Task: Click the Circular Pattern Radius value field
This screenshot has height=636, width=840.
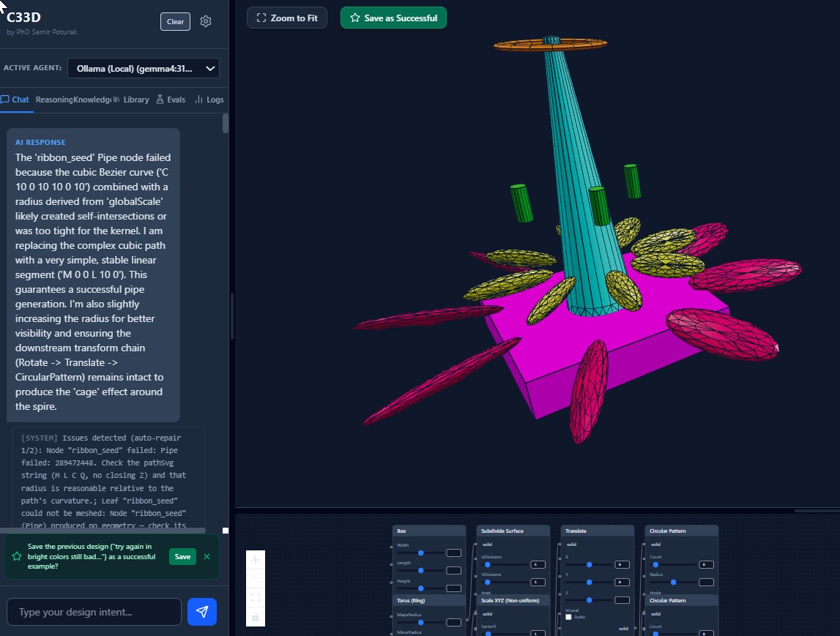Action: tap(707, 582)
